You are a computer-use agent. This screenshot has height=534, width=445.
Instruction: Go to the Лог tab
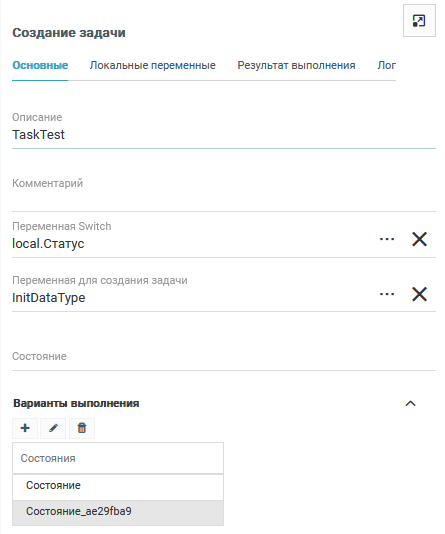coord(386,65)
